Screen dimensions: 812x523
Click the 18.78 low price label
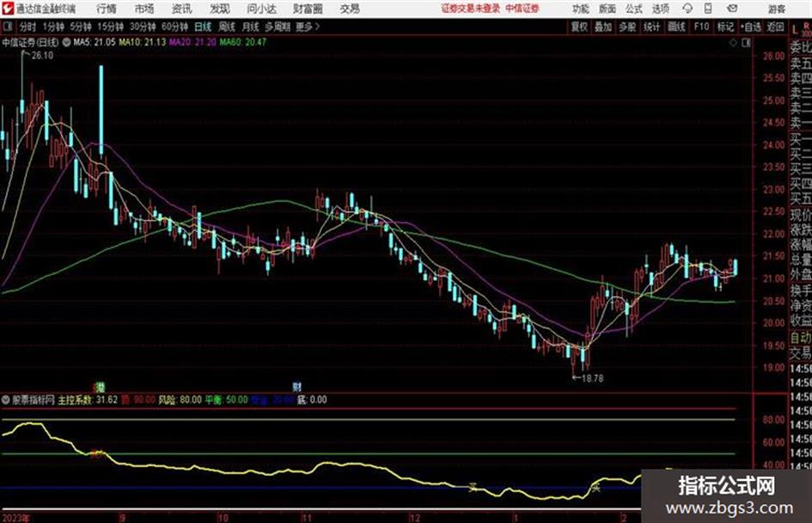pyautogui.click(x=592, y=379)
